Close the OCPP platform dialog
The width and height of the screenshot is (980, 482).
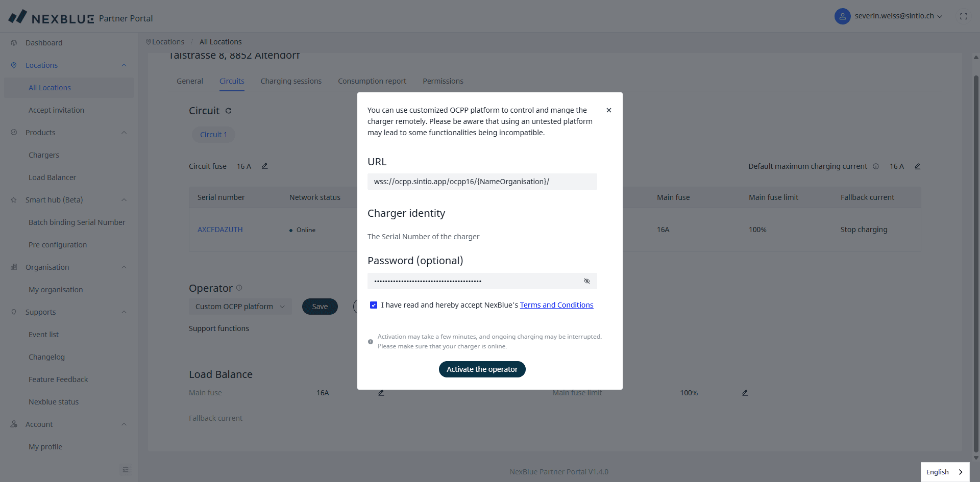(x=608, y=110)
